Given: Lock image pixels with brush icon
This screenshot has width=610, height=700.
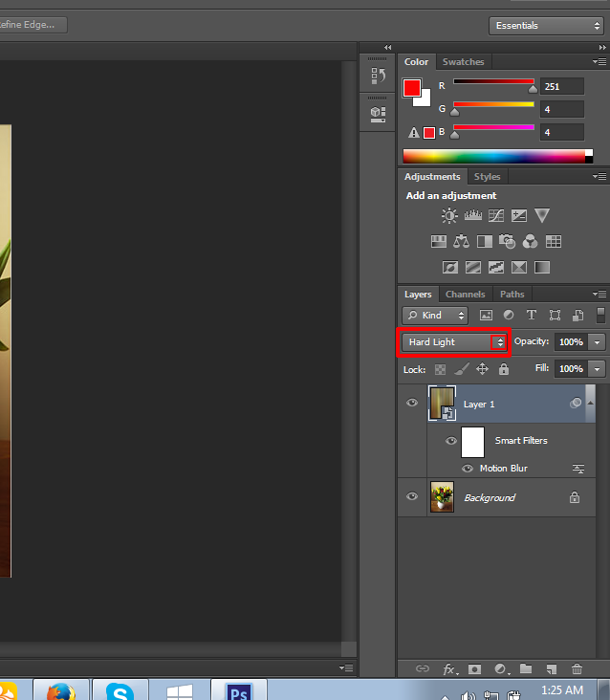Looking at the screenshot, I should [x=462, y=369].
